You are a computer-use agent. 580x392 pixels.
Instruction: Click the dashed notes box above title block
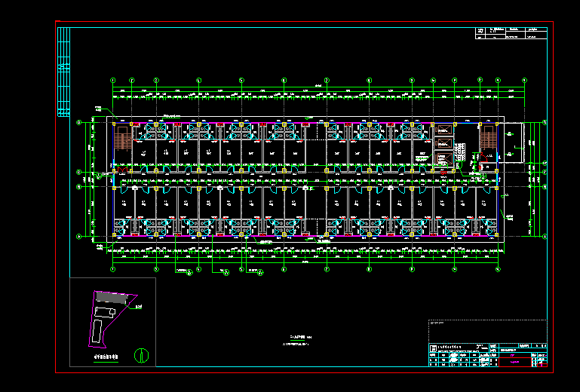[x=487, y=330]
